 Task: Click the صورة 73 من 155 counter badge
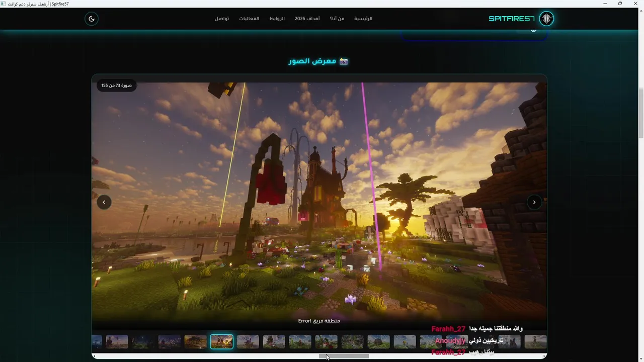click(116, 85)
